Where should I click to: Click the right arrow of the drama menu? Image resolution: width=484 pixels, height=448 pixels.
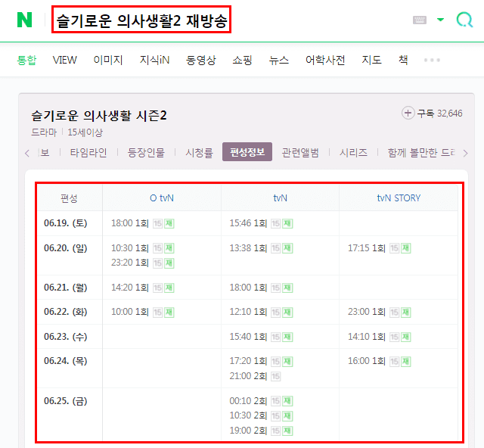pyautogui.click(x=466, y=153)
